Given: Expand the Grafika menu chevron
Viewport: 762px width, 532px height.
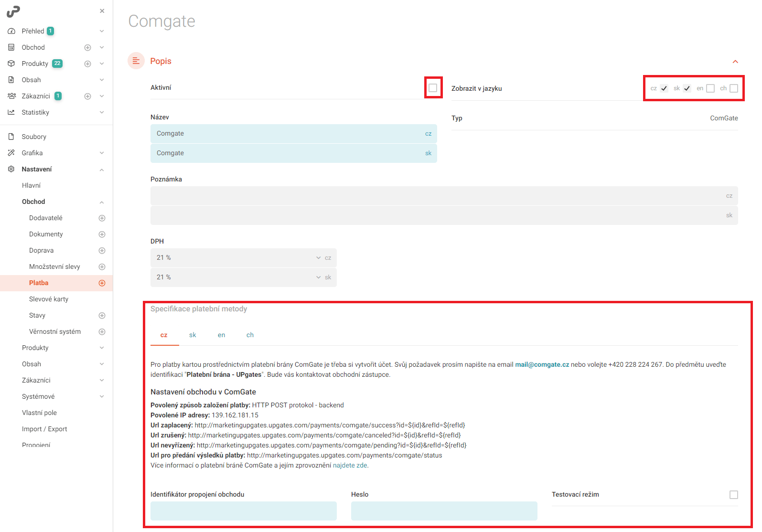Looking at the screenshot, I should coord(102,153).
